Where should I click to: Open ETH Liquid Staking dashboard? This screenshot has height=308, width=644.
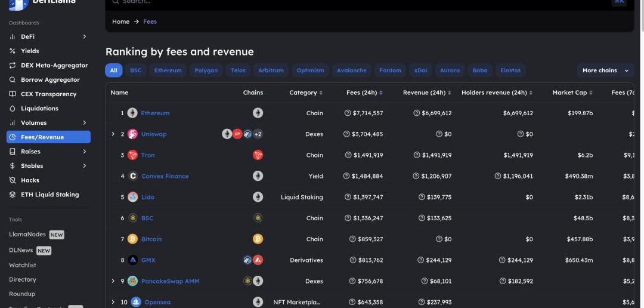click(x=49, y=195)
